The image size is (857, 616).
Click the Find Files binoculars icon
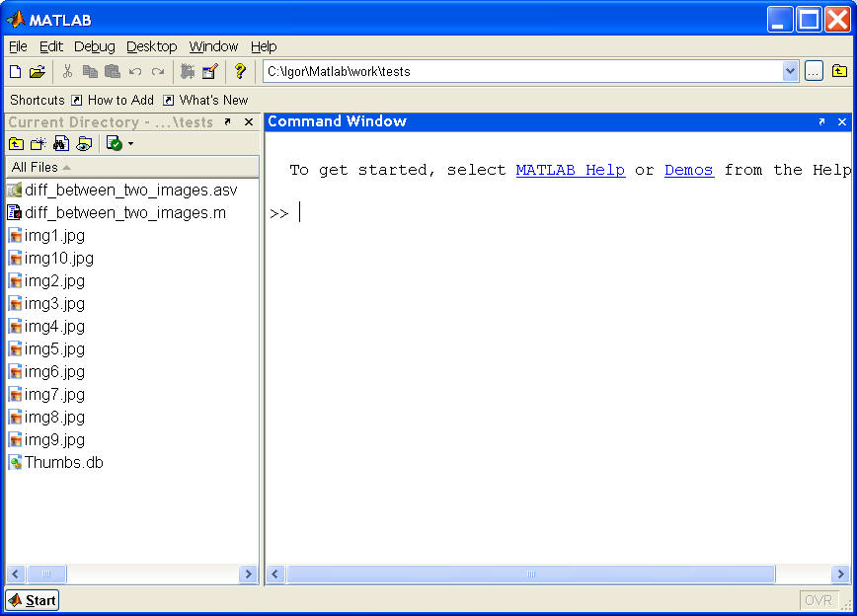coord(61,144)
